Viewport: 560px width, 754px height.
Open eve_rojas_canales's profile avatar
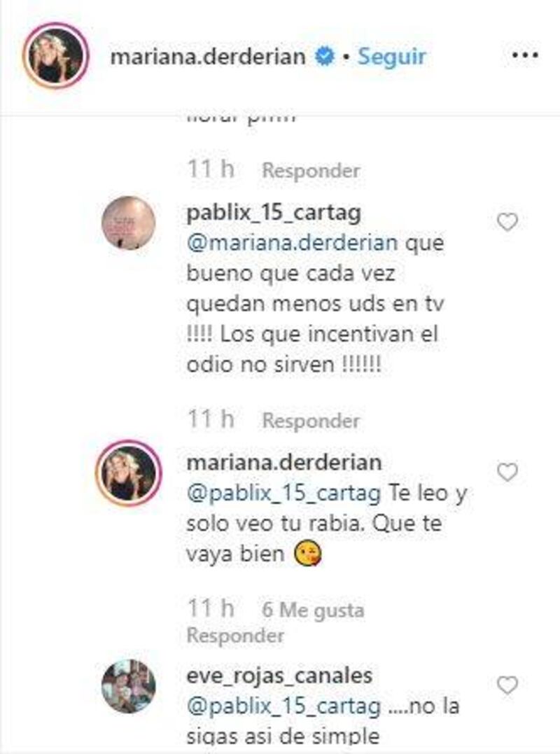tap(128, 686)
